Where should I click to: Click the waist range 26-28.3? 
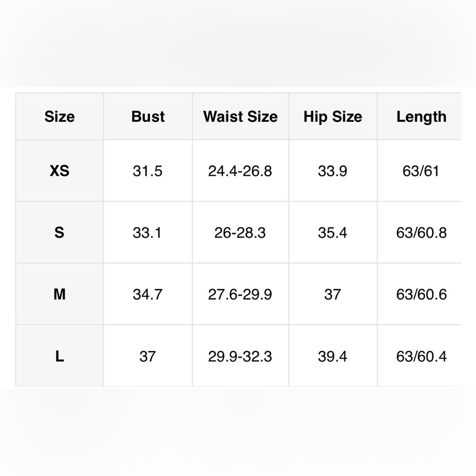tap(240, 233)
